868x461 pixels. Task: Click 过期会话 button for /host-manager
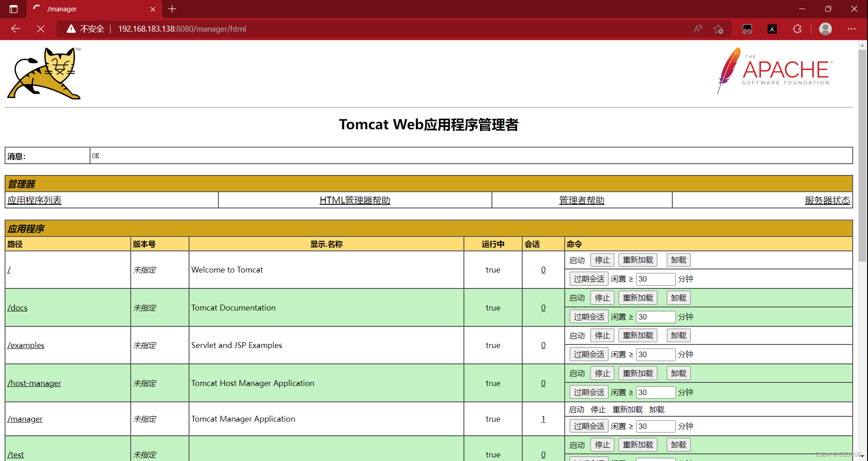(589, 392)
